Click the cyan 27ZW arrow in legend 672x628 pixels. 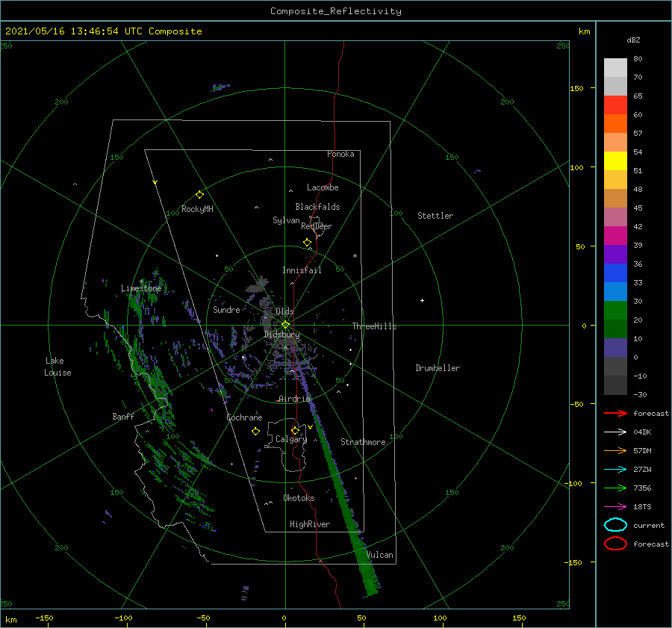615,470
